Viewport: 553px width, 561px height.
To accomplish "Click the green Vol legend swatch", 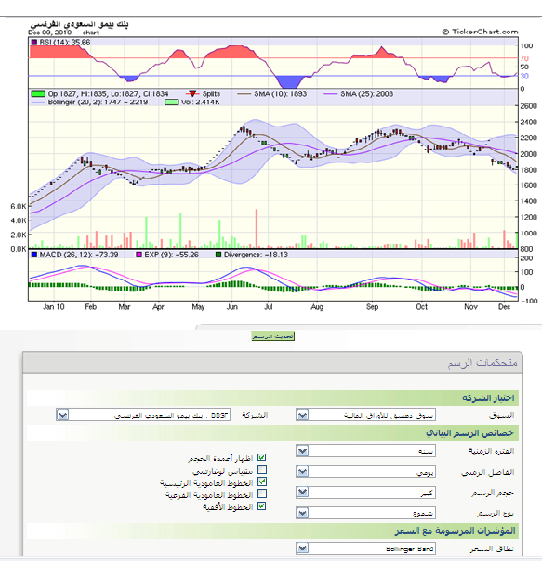I will point(172,102).
